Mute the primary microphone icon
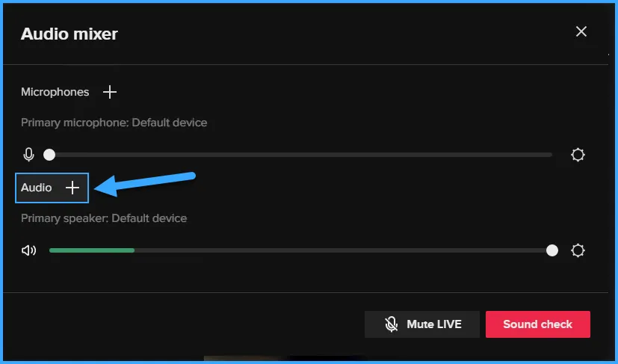618x364 pixels. pyautogui.click(x=28, y=155)
